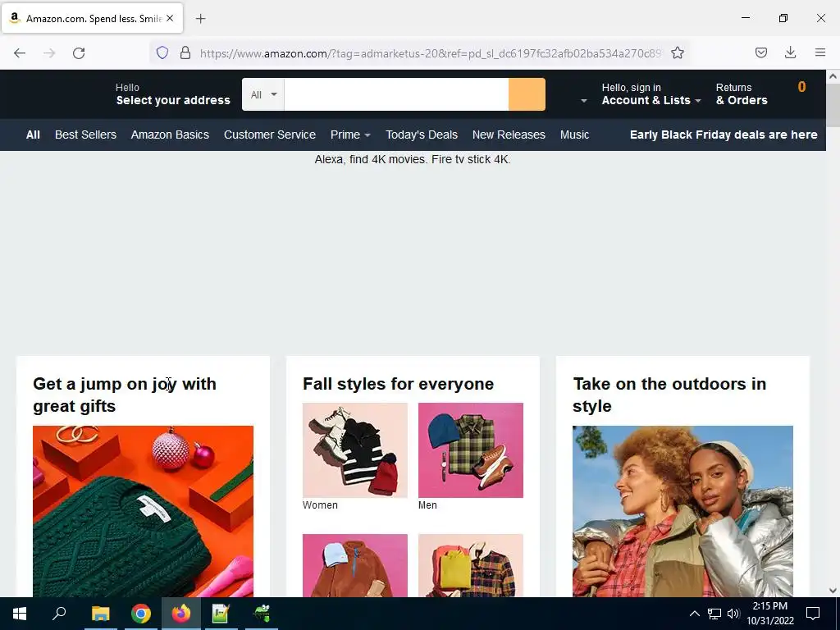Open the network status tray icon

[x=714, y=614]
